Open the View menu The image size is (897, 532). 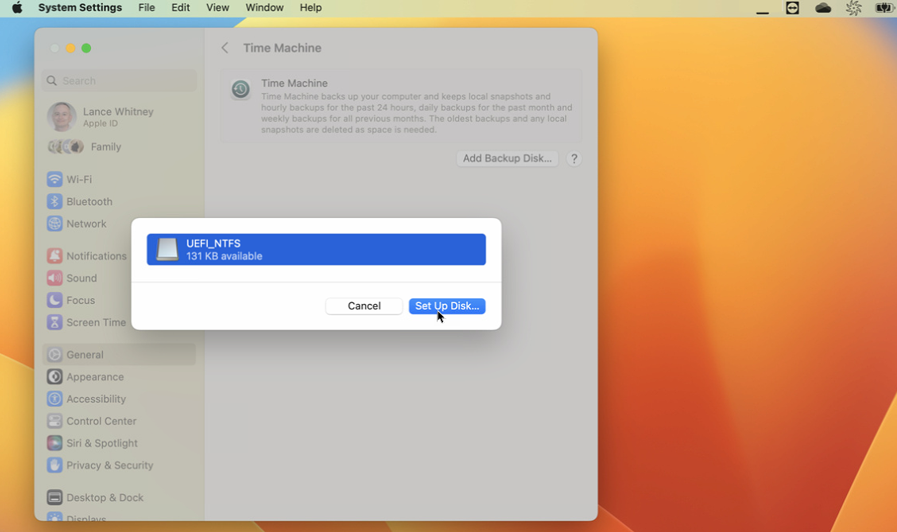[x=217, y=7]
